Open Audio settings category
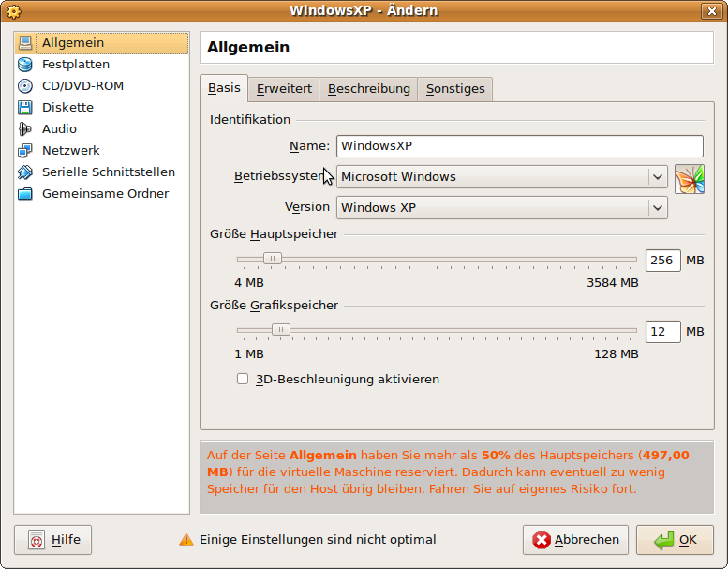 [102, 129]
